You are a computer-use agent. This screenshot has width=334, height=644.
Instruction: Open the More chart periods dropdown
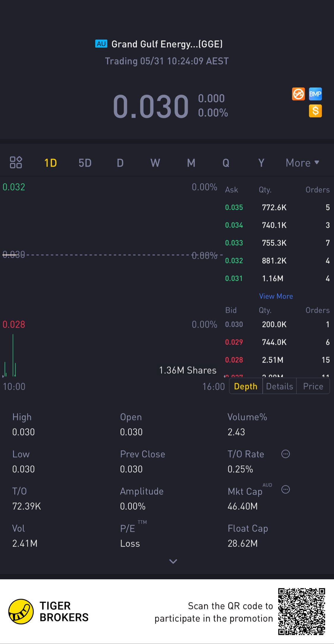(302, 163)
